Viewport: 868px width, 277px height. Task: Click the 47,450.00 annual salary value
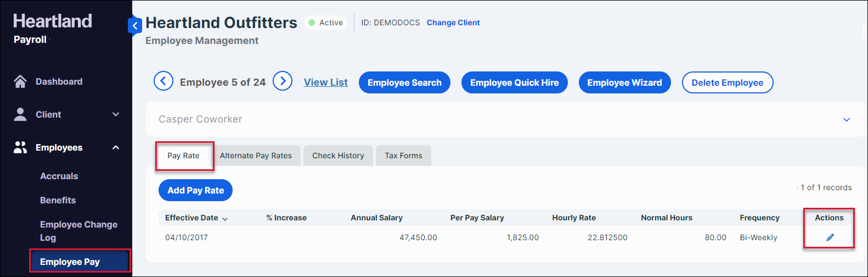click(418, 237)
